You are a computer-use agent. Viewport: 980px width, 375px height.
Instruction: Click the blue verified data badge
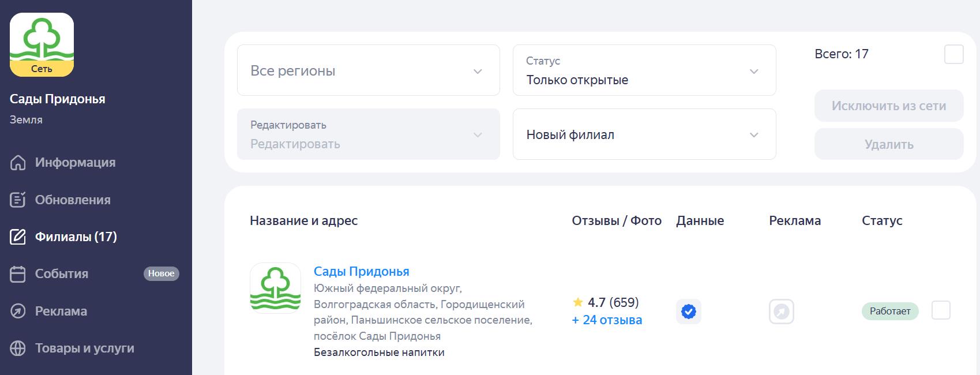[689, 312]
